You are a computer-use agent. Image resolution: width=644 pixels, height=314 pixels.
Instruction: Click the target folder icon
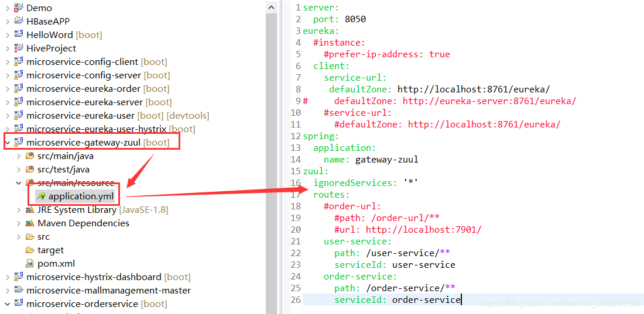pyautogui.click(x=30, y=250)
